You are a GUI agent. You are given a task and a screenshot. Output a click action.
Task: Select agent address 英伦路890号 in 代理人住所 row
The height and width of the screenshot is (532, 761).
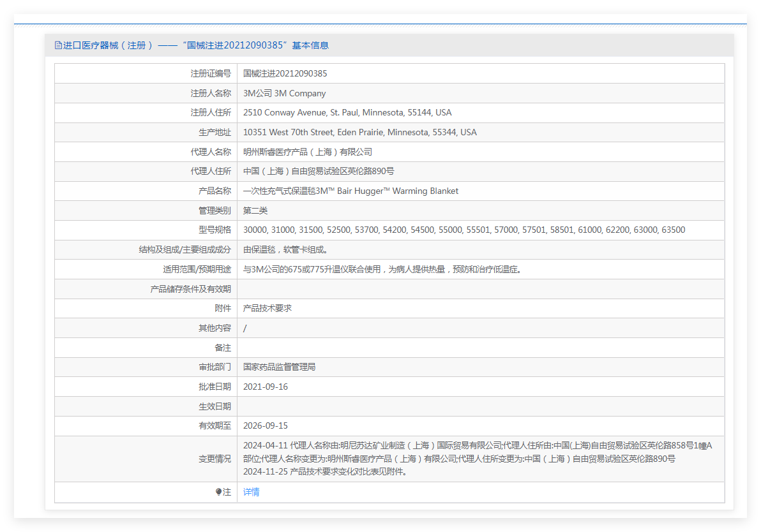point(319,171)
